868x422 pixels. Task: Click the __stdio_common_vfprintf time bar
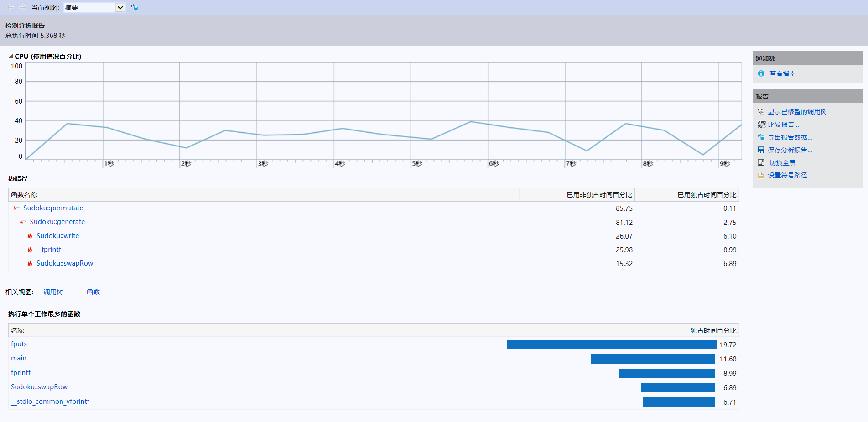pos(679,402)
